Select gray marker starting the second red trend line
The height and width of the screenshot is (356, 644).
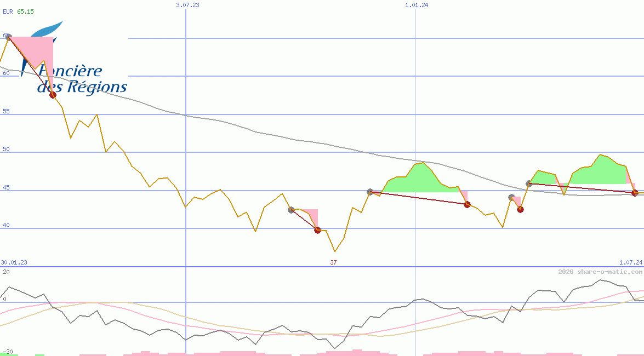click(x=291, y=210)
